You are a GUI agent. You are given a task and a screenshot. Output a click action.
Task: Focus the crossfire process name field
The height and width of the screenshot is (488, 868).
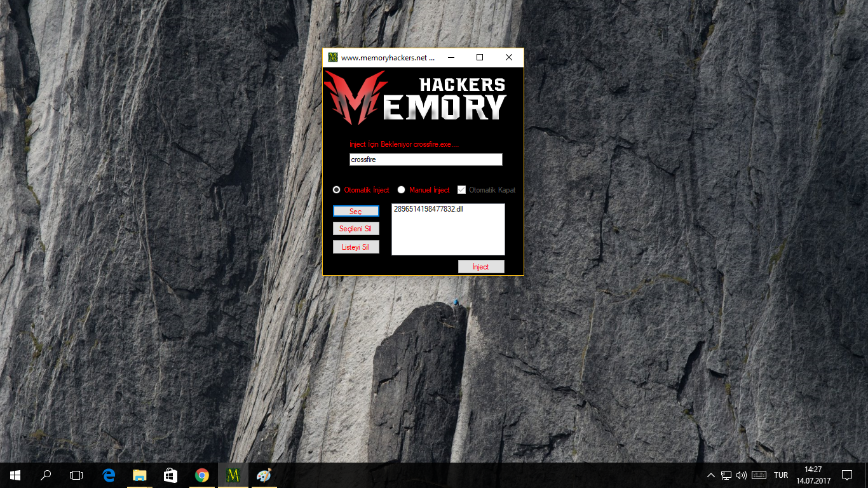426,159
